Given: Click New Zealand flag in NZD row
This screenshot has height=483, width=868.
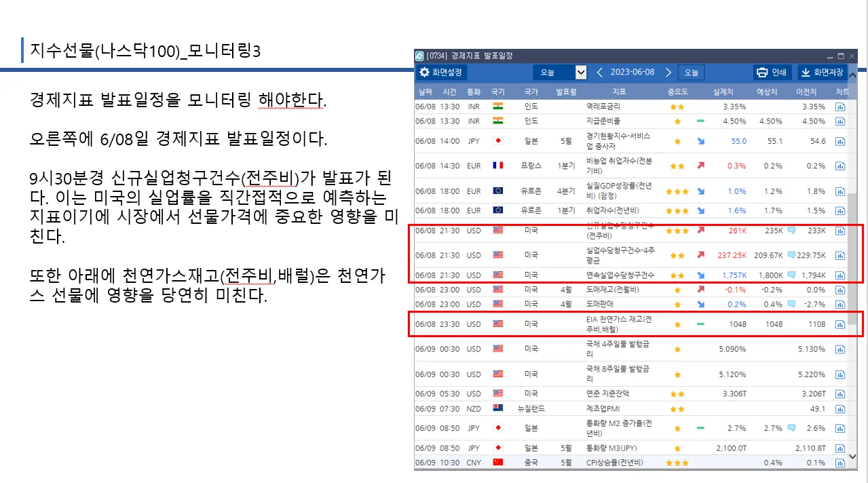Looking at the screenshot, I should point(498,408).
